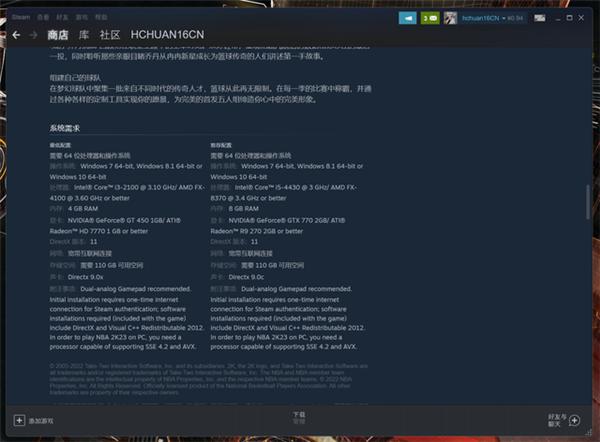Select the 库 tab
This screenshot has height=442, width=600.
[84, 35]
